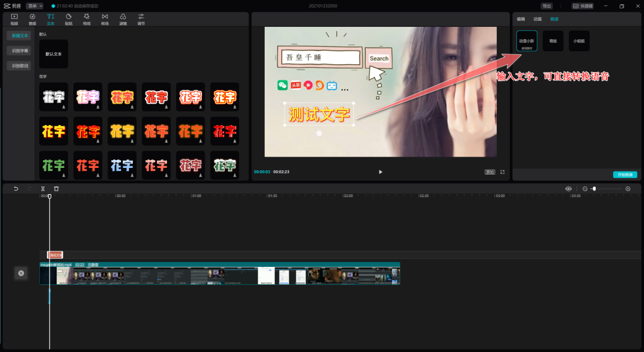The image size is (644, 352).
Task: Click the split clip icon in timeline toolbar
Action: tap(43, 189)
